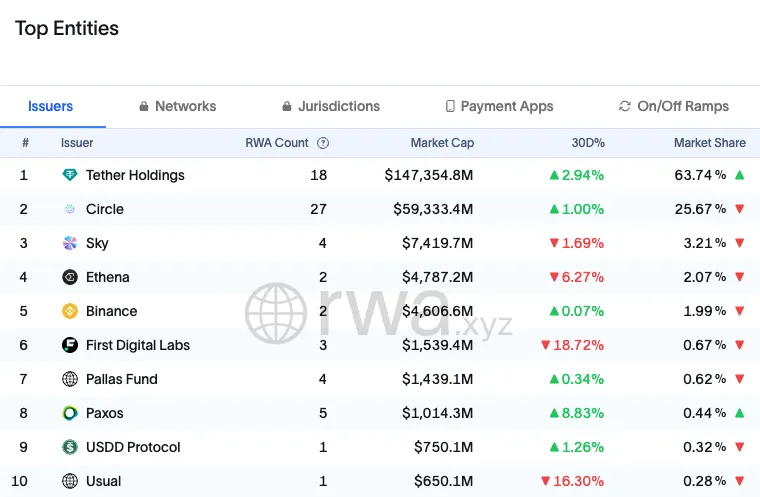The image size is (760, 497).
Task: Click the $650.1M market cap value
Action: (443, 481)
